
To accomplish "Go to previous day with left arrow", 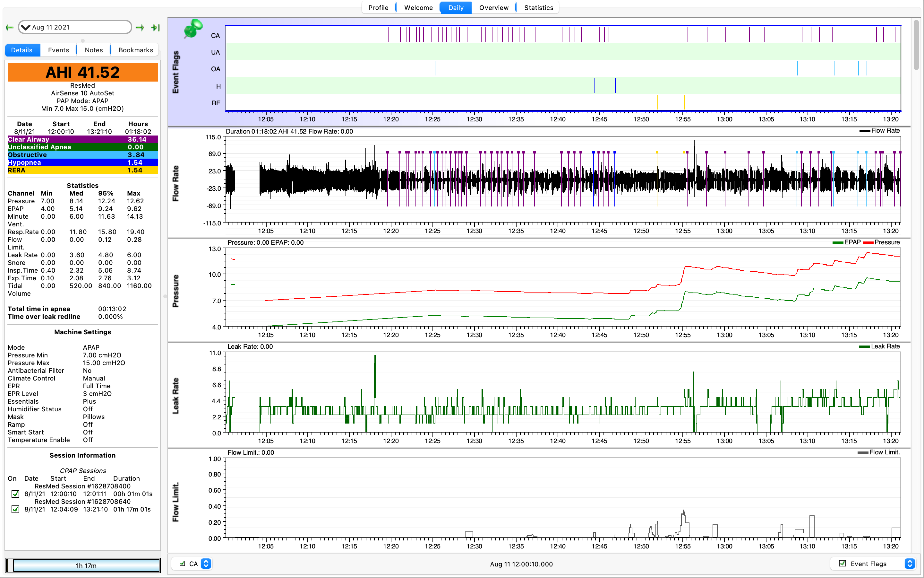I will coord(10,28).
